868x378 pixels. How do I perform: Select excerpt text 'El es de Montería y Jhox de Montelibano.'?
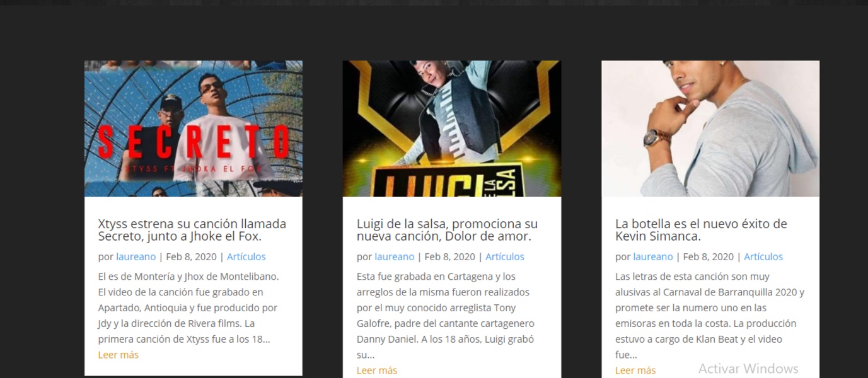[x=188, y=276]
